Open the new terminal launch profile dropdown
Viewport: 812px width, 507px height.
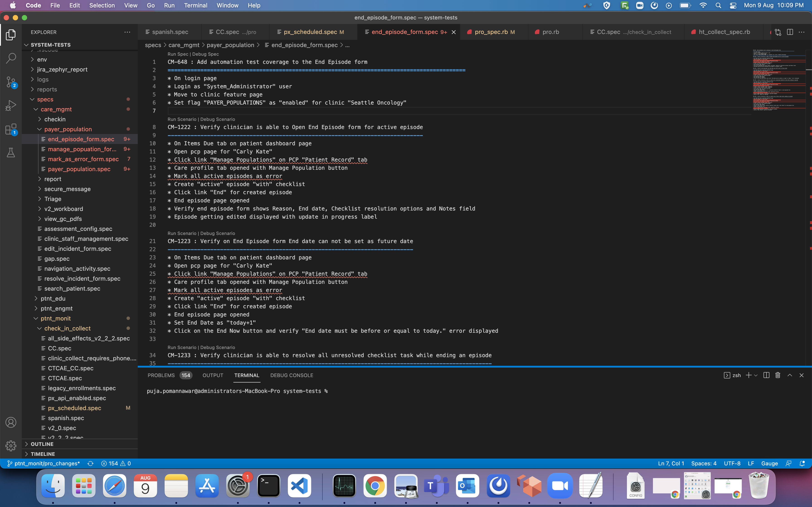[x=756, y=375]
